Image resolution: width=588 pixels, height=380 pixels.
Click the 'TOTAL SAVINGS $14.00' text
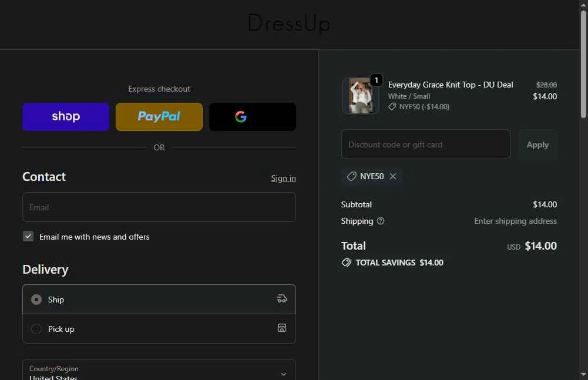(399, 263)
